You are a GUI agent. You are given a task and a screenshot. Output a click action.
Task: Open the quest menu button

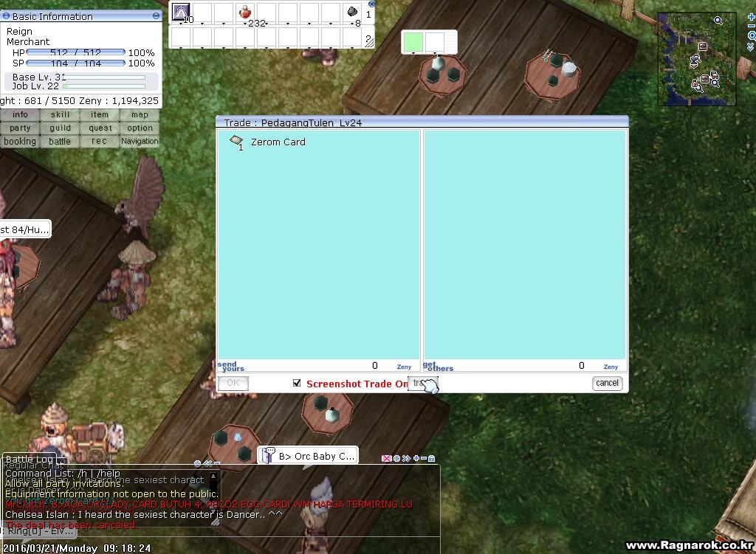[x=100, y=128]
